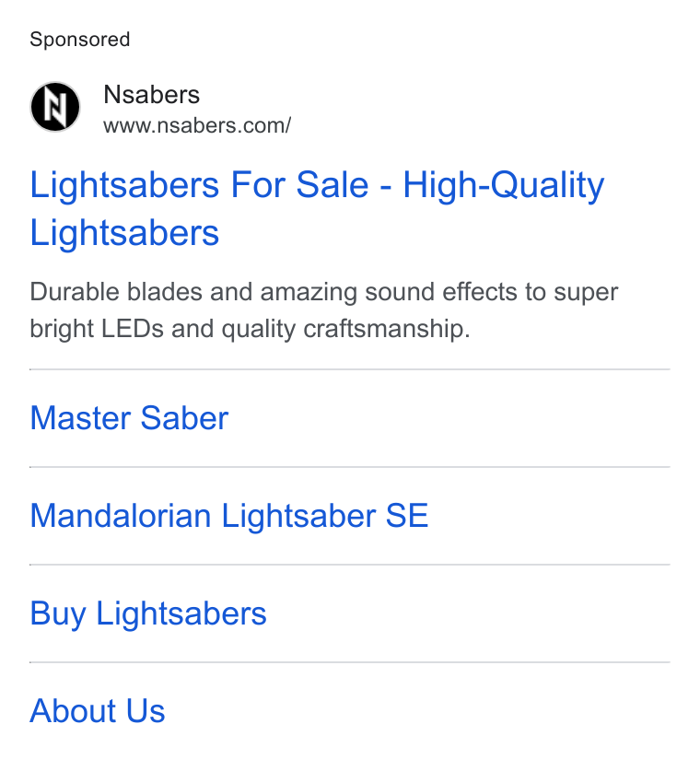
Task: Click the Sponsored label
Action: [80, 40]
